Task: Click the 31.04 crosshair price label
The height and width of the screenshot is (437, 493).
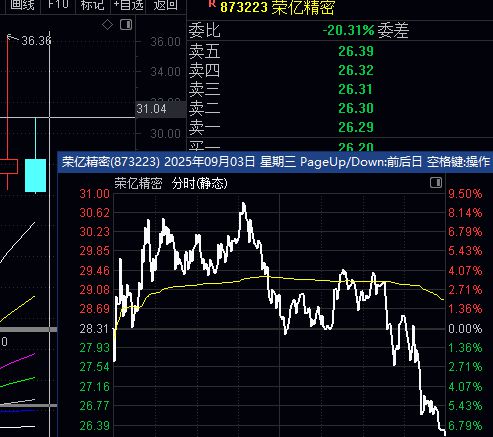Action: coord(152,109)
